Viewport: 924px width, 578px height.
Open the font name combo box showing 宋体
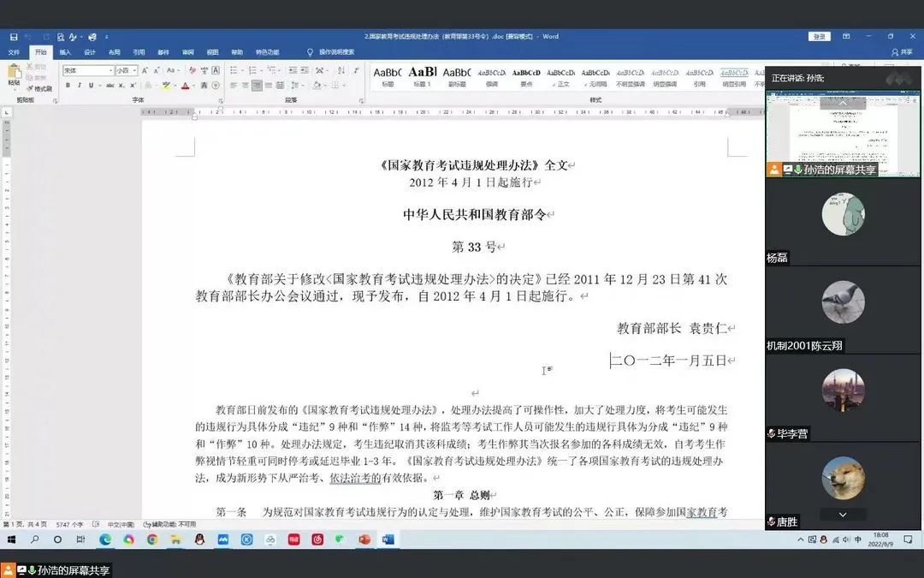[x=88, y=71]
